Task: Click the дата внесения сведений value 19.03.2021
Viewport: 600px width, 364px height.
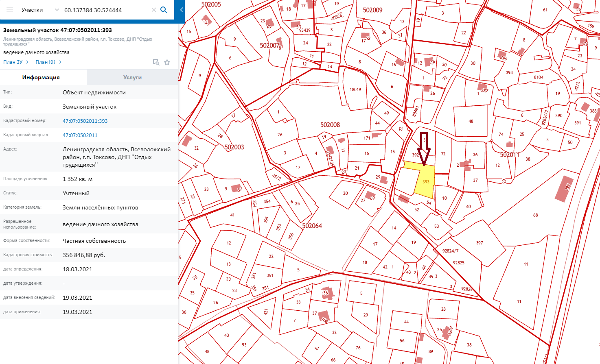Action: (x=77, y=298)
